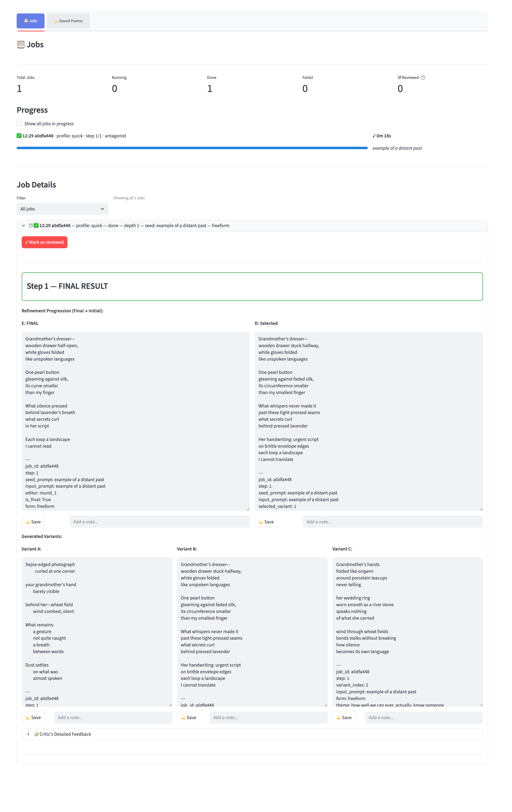Screen dimensions: 512x812
Task: Collapse the job a0dfa448 details with its chevron
Action: 24,225
